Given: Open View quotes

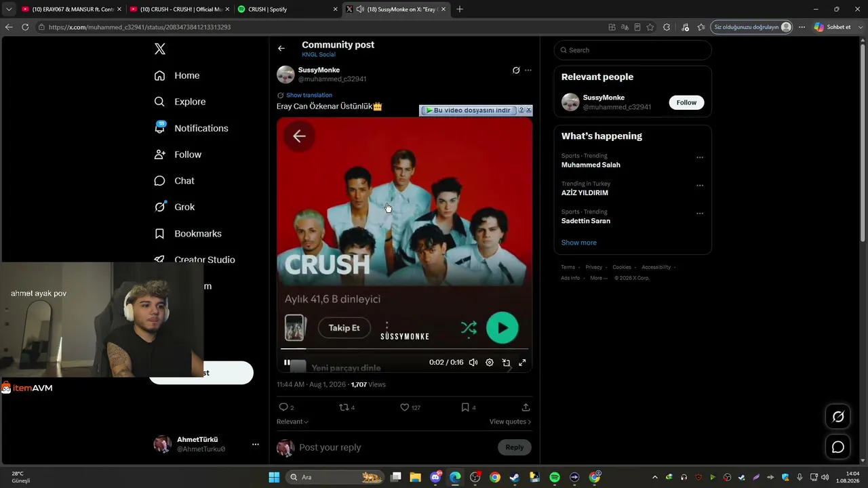Looking at the screenshot, I should click(510, 422).
